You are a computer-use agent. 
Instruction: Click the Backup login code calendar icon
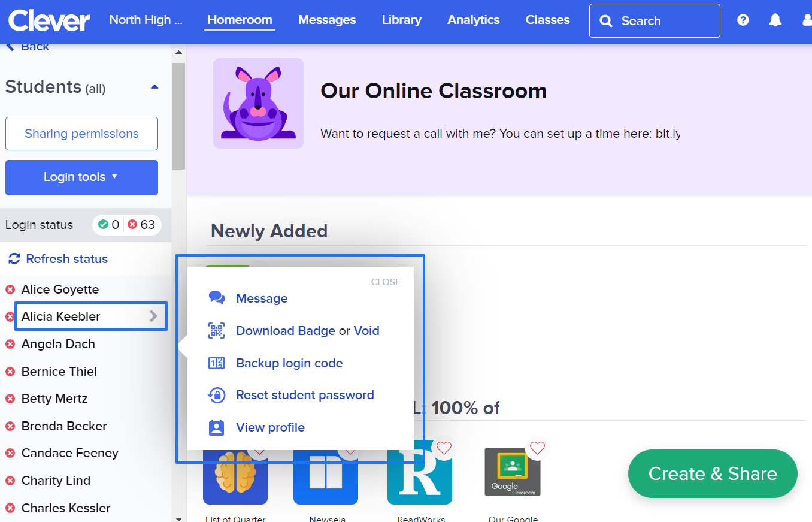(216, 363)
